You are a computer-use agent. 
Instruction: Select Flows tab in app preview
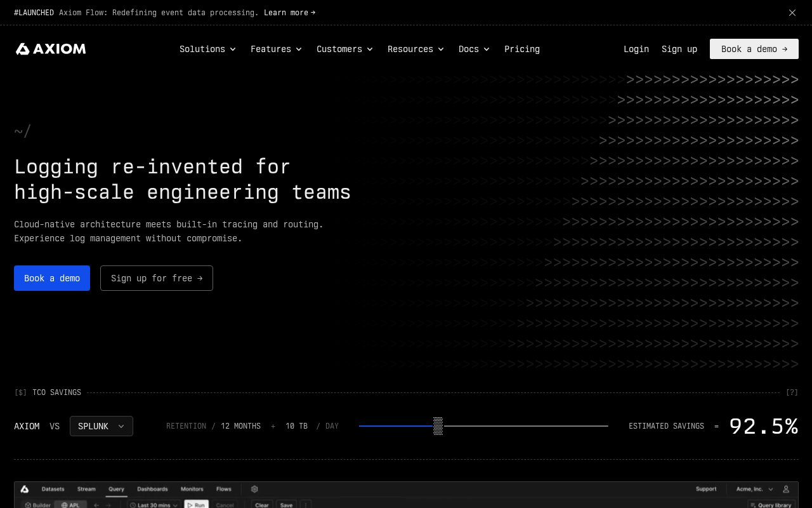pos(224,489)
